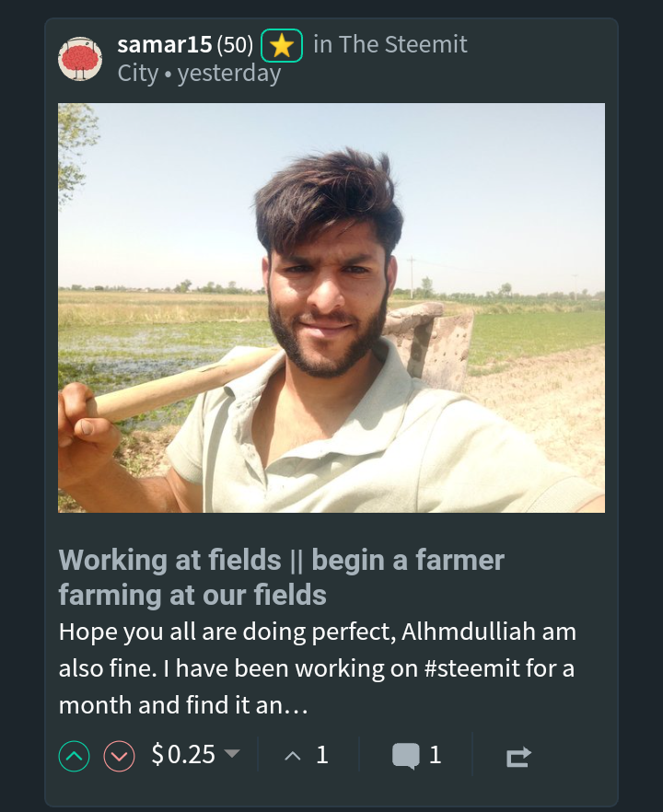663x812 pixels.
Task: Click the 'month and find it an…' excerpt line
Action: click(183, 705)
